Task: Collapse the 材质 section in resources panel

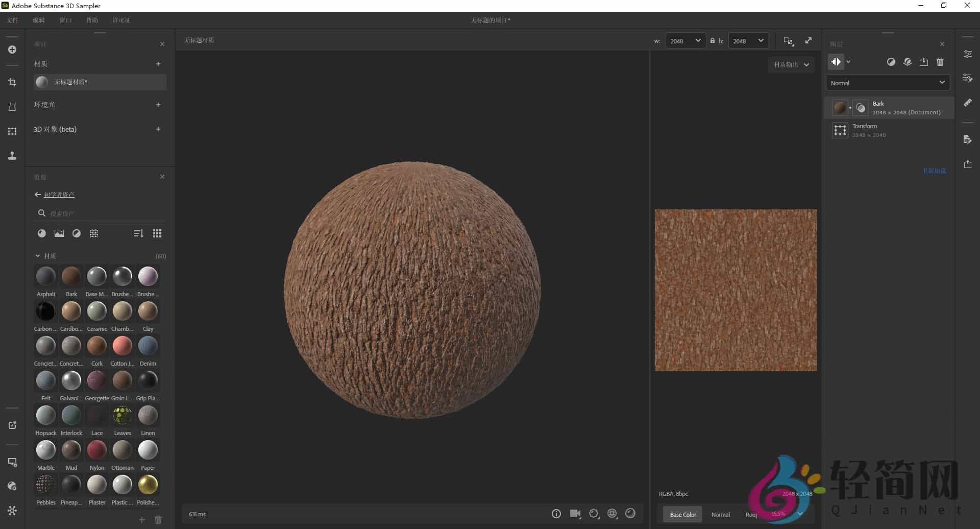Action: coord(38,255)
